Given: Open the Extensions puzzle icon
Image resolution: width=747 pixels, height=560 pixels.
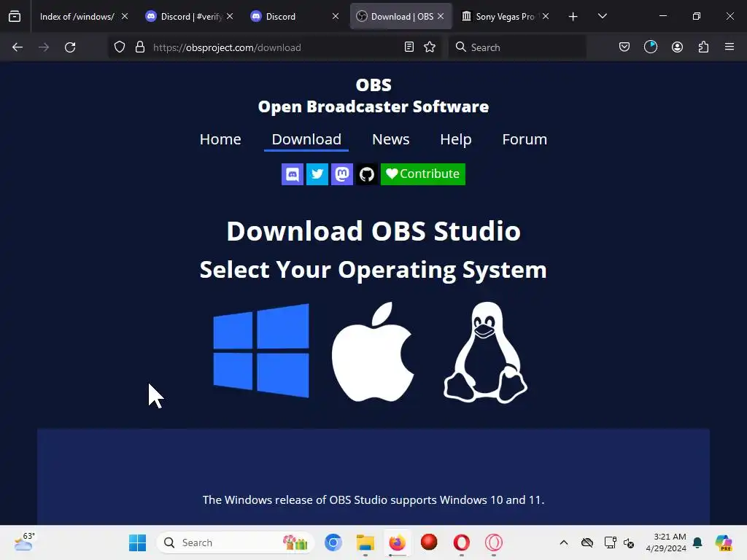Looking at the screenshot, I should click(704, 47).
